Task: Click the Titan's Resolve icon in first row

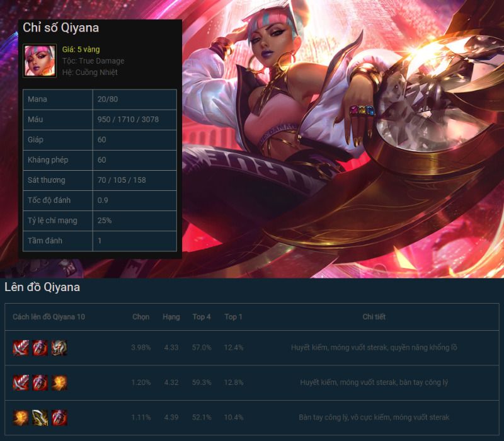Action: click(x=59, y=348)
